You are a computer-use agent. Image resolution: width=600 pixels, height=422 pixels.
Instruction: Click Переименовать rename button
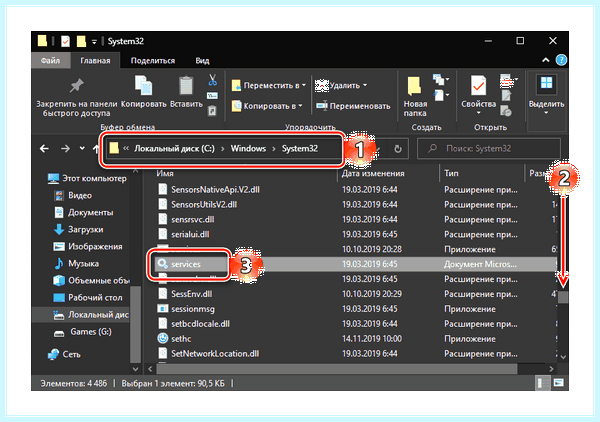pyautogui.click(x=353, y=106)
